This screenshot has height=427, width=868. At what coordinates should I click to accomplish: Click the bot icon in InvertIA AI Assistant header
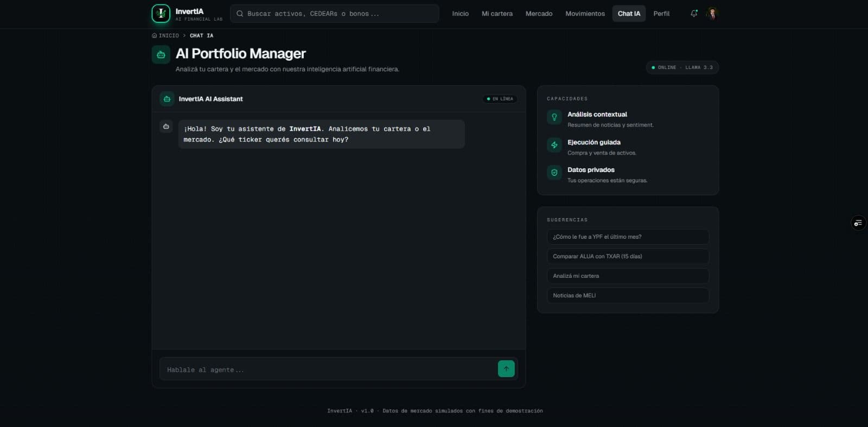[x=167, y=99]
